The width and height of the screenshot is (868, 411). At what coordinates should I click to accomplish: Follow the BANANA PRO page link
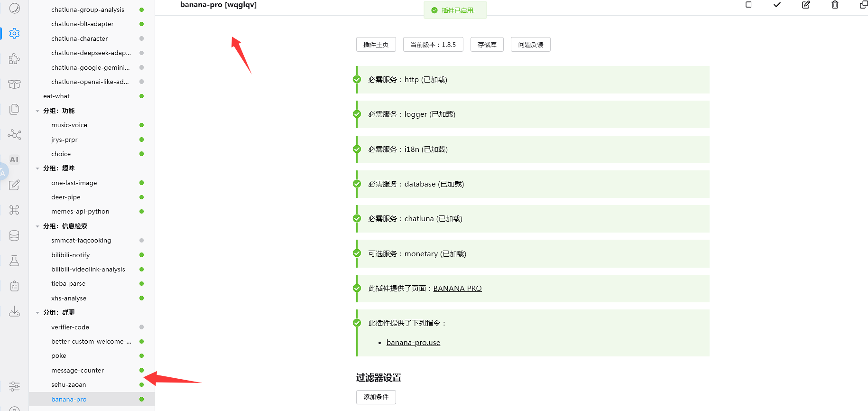click(457, 289)
